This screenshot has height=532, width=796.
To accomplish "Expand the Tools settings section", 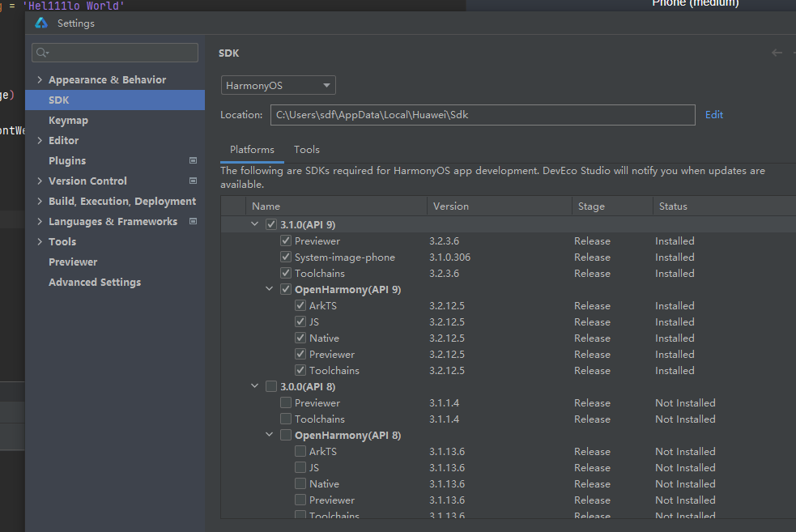I will coord(40,241).
